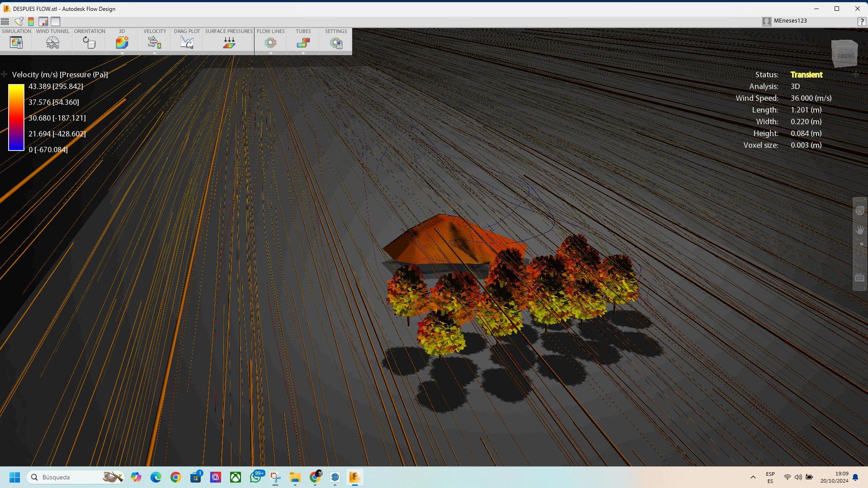
Task: Show Surface Pressures visualization
Action: point(229,42)
